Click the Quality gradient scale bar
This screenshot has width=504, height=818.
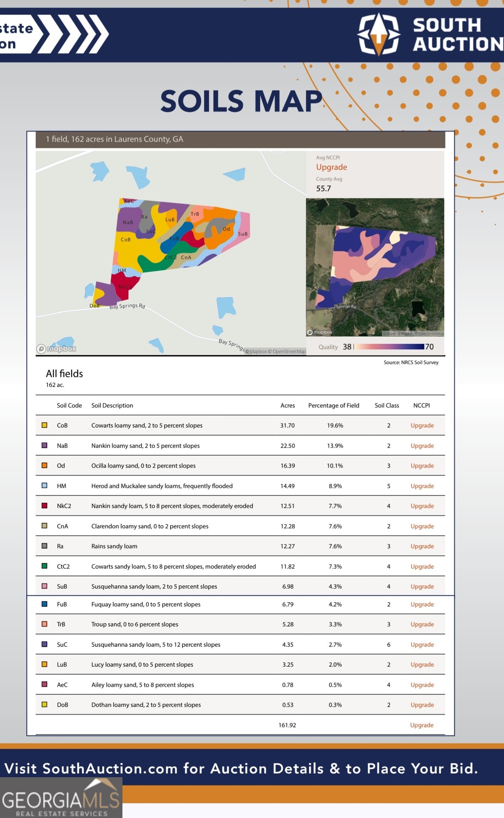tap(389, 347)
